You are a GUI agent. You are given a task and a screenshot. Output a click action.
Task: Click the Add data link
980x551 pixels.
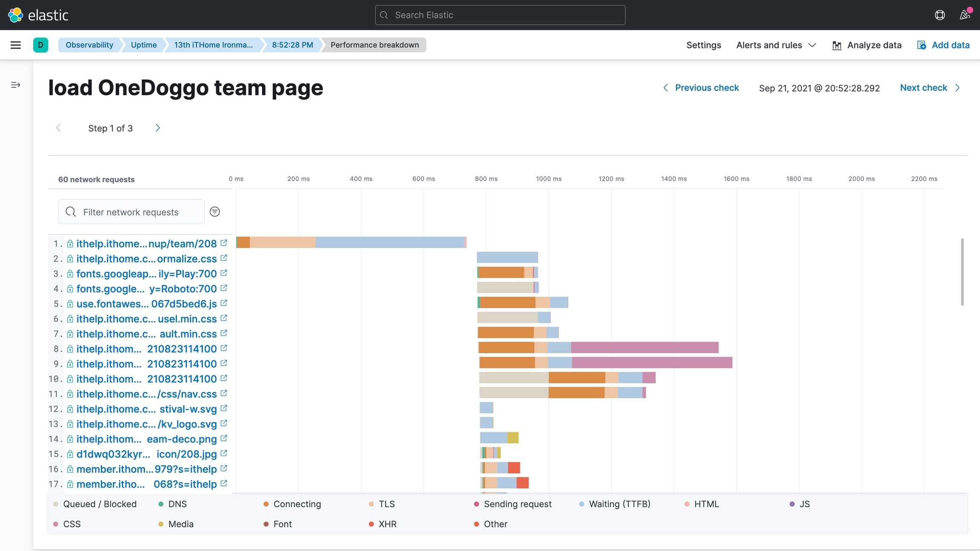943,45
